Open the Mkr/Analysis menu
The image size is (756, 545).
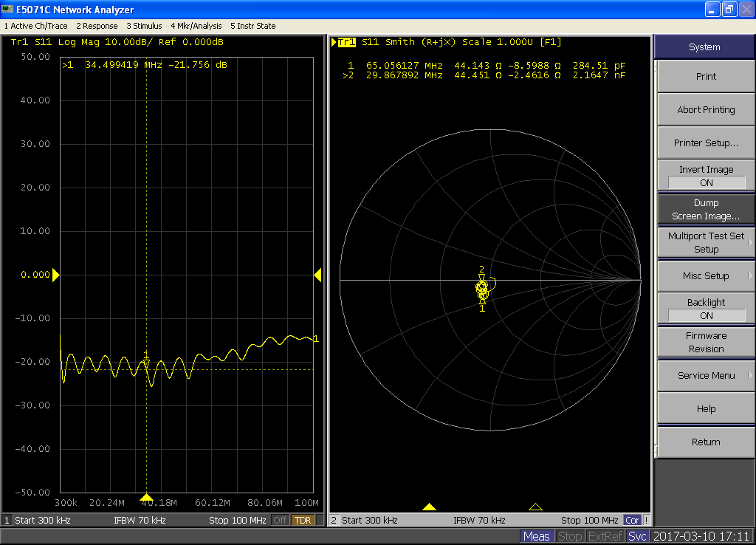tap(196, 26)
